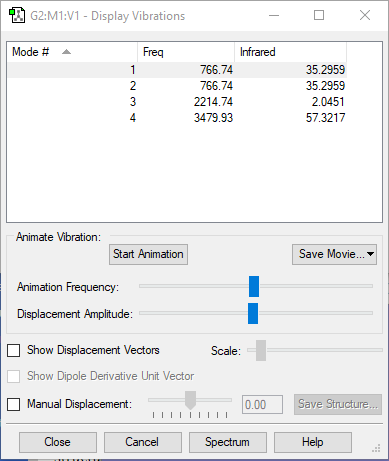Select vibration mode 3 at 2214.74
The image size is (389, 461).
coord(177,102)
